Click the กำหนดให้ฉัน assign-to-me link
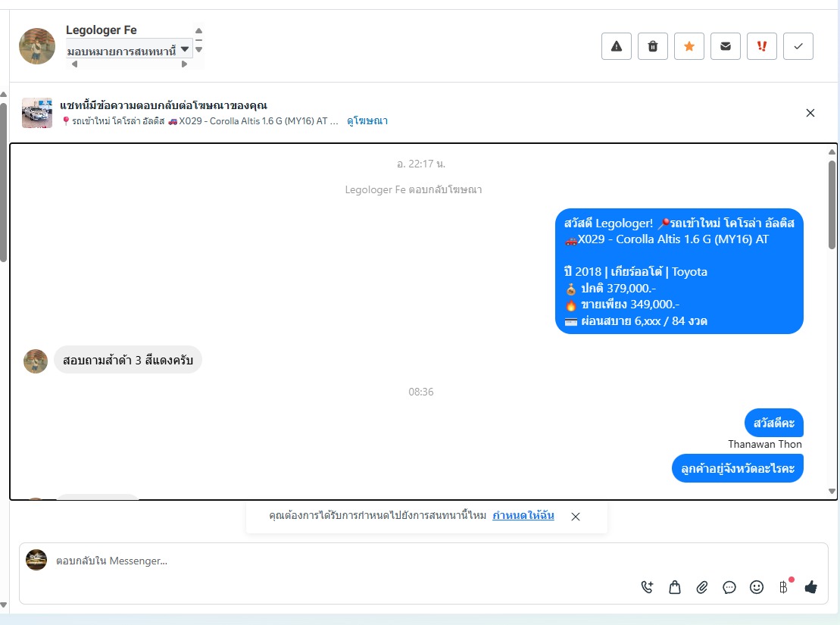Viewport: 840px width, 625px height. 523,515
